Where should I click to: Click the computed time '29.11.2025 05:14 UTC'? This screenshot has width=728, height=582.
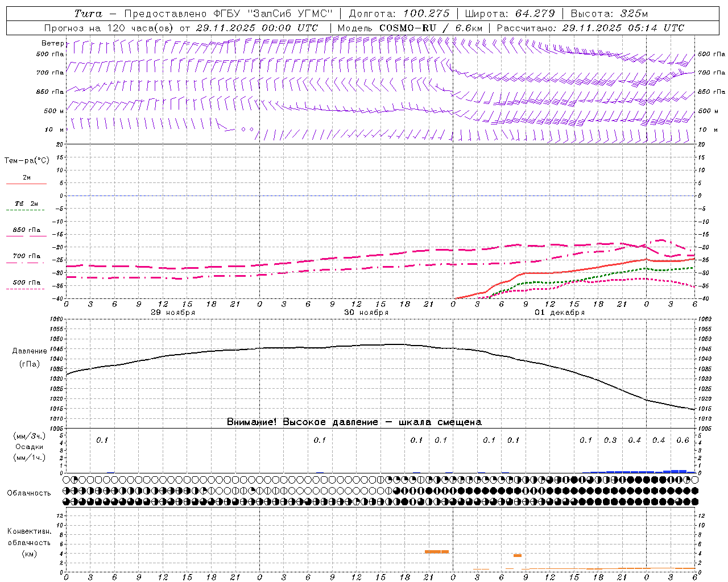(623, 28)
